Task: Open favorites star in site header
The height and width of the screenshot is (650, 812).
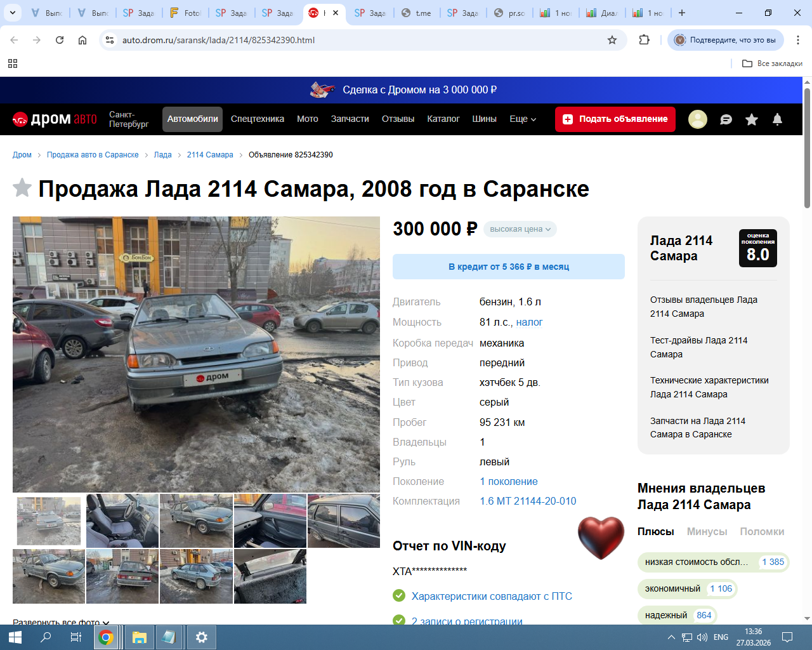Action: (x=752, y=119)
